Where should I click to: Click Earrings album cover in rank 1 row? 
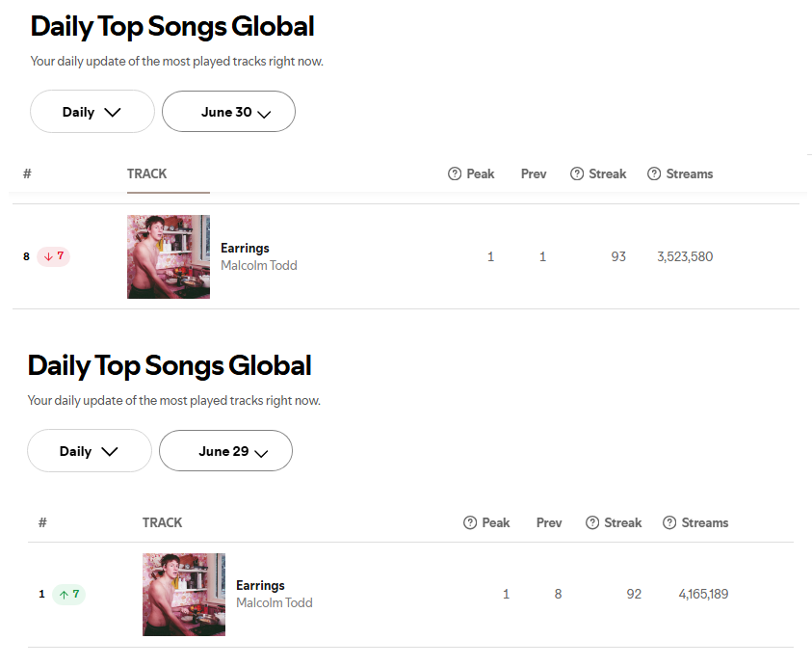[x=184, y=595]
